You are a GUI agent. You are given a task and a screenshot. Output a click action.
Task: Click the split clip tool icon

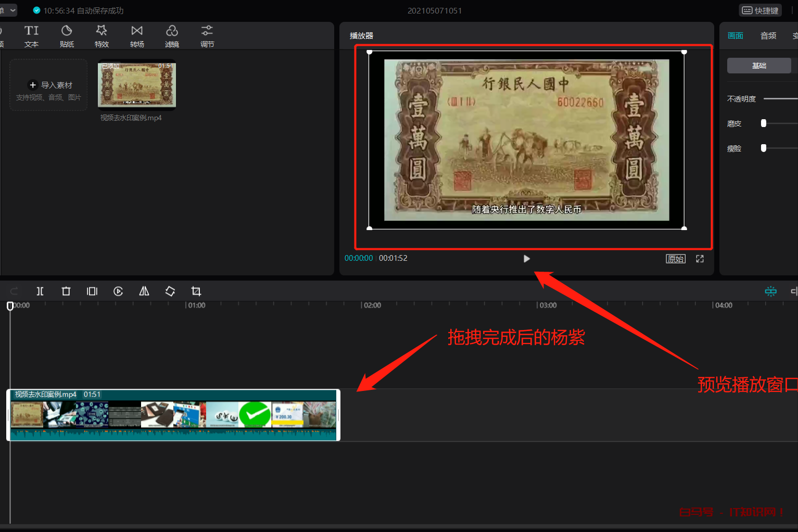click(40, 291)
